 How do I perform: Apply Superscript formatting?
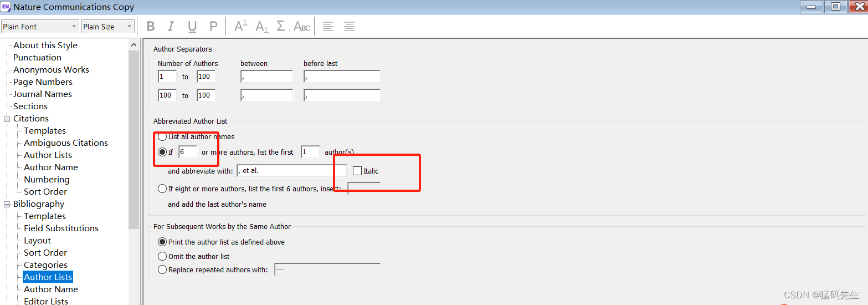[x=240, y=26]
